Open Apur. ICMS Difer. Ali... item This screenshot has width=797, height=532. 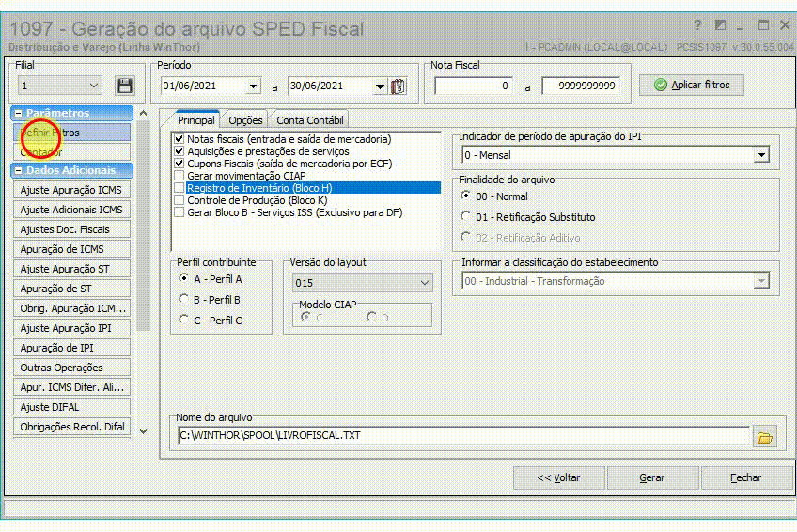click(x=71, y=387)
